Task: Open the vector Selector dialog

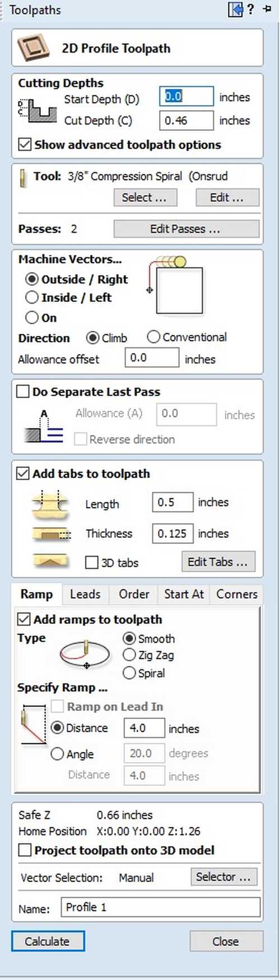Action: tap(223, 877)
